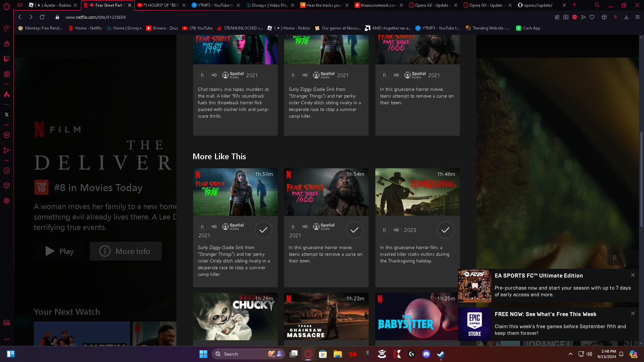Switch to the thezeusnetwork.com tab
Screen dimensions: 644x362
[x=379, y=5]
